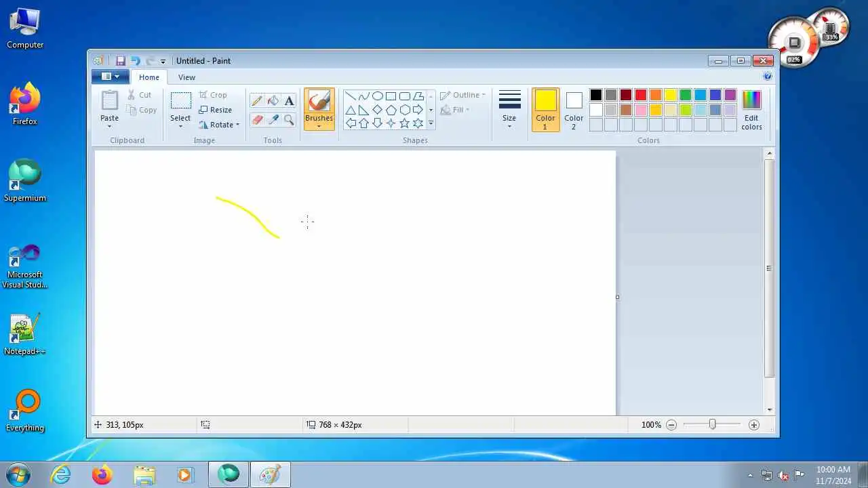This screenshot has height=488, width=868.
Task: Open Paint Help
Action: 768,77
